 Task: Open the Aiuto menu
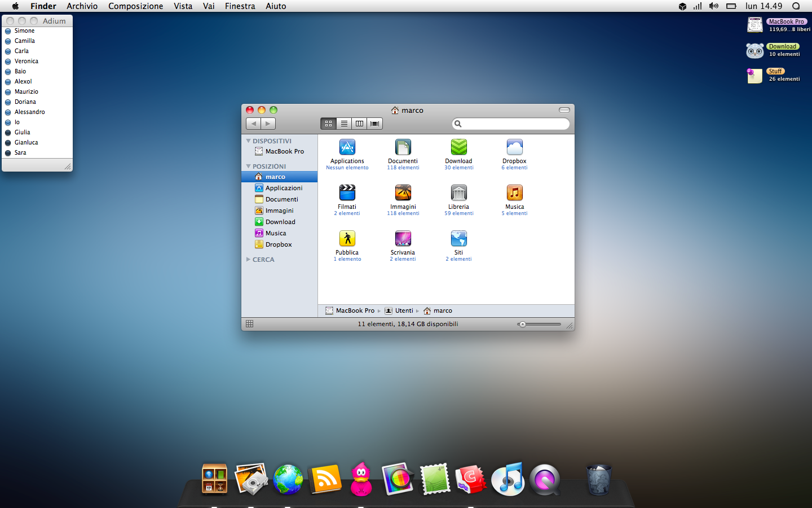pyautogui.click(x=276, y=6)
